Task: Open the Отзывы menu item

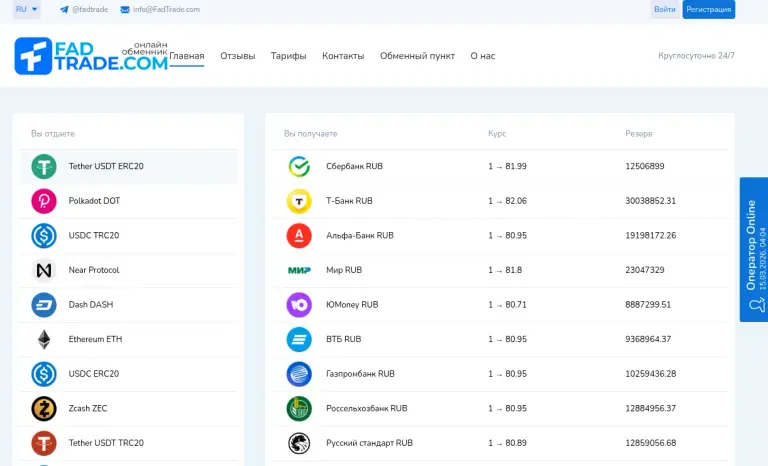Action: tap(238, 56)
